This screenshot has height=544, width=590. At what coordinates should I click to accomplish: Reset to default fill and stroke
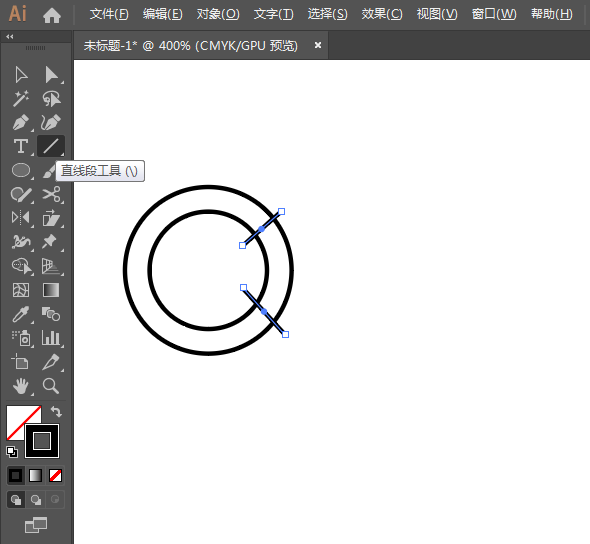[12, 451]
